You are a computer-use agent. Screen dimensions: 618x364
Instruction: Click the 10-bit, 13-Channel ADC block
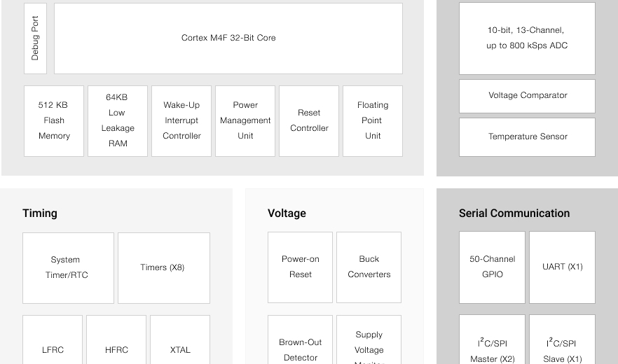pyautogui.click(x=527, y=38)
